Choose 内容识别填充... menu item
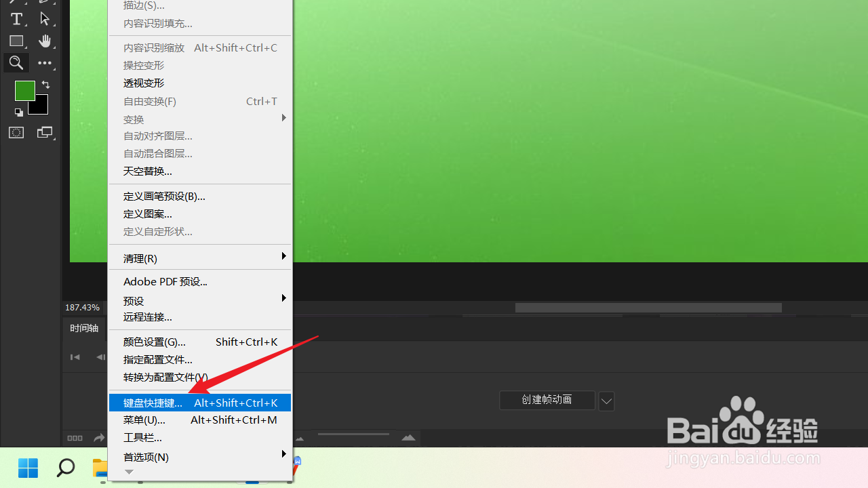 click(x=200, y=23)
